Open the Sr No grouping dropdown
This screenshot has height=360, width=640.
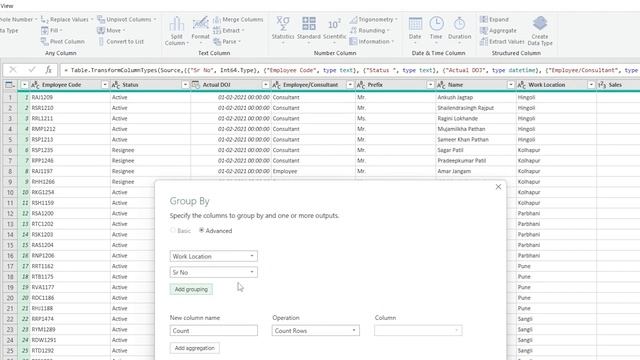click(x=213, y=272)
